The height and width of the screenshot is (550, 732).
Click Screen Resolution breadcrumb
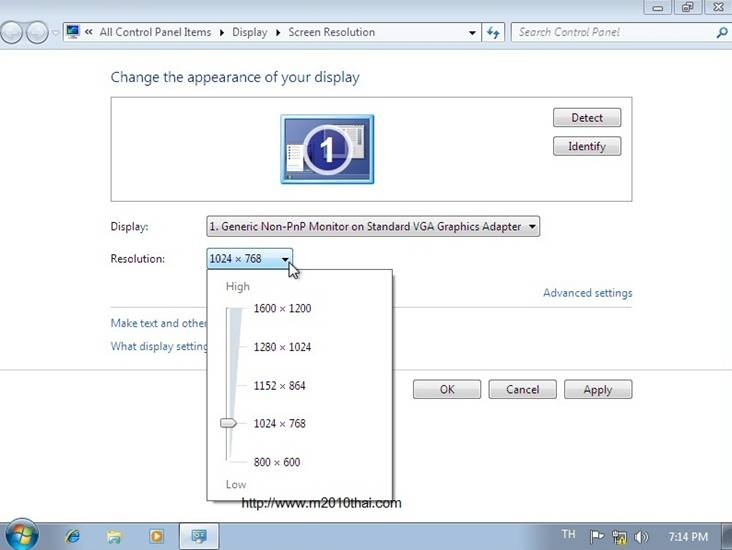click(331, 32)
